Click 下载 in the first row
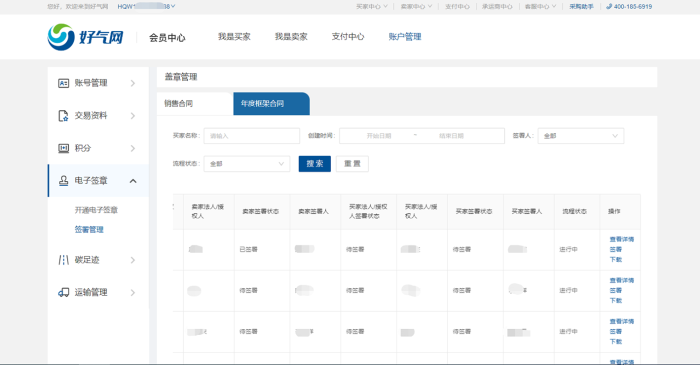700x365 pixels. [x=616, y=259]
